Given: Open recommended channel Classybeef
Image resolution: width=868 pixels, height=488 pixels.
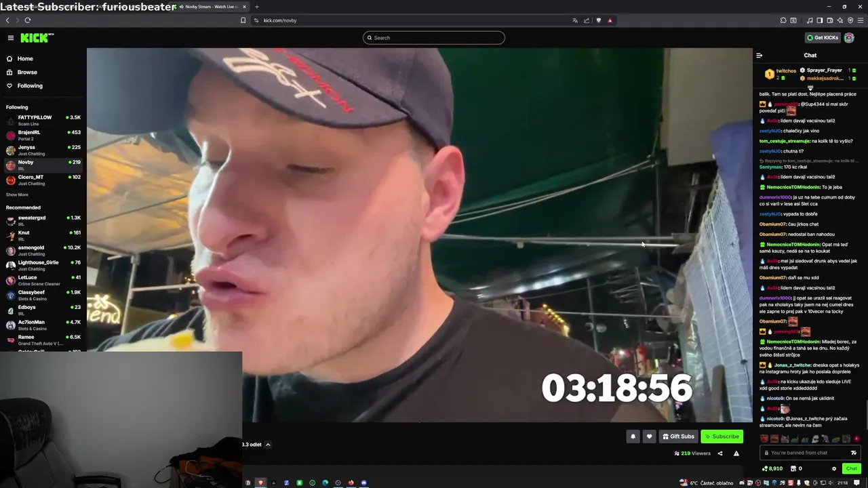Looking at the screenshot, I should coord(43,296).
